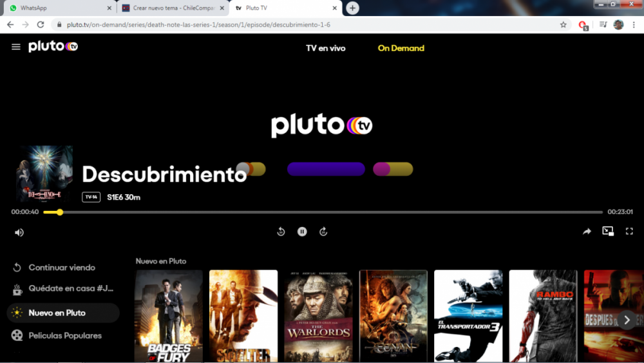Open the media control icon in Chrome toolbar
Screen dimensions: 644x363
tap(603, 25)
